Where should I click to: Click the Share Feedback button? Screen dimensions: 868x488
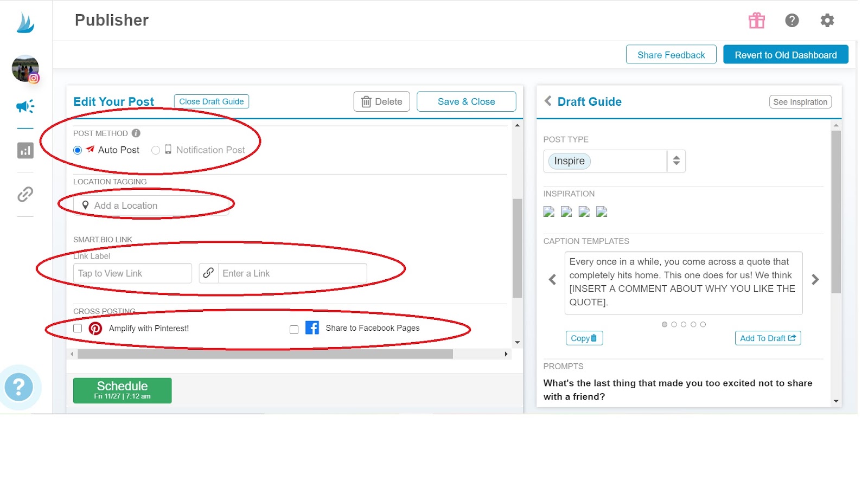click(x=671, y=55)
